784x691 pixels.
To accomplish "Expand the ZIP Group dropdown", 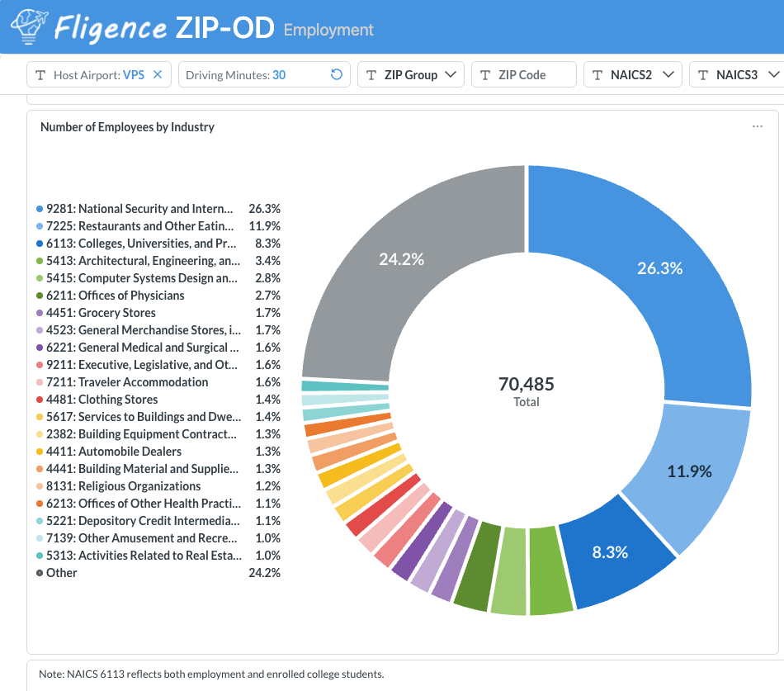I will (411, 74).
